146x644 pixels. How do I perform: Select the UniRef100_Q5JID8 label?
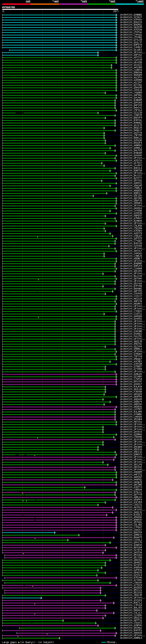(131, 557)
